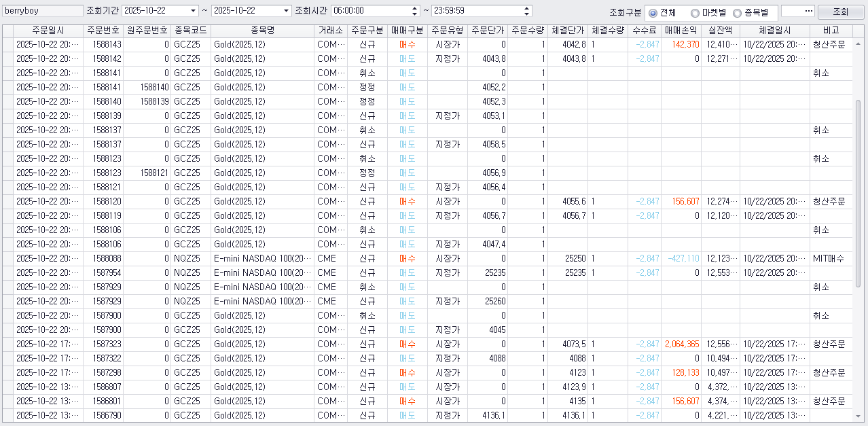Viewport: 868px width, 426px height.
Task: Select order number 1586807 cell
Action: (103, 387)
